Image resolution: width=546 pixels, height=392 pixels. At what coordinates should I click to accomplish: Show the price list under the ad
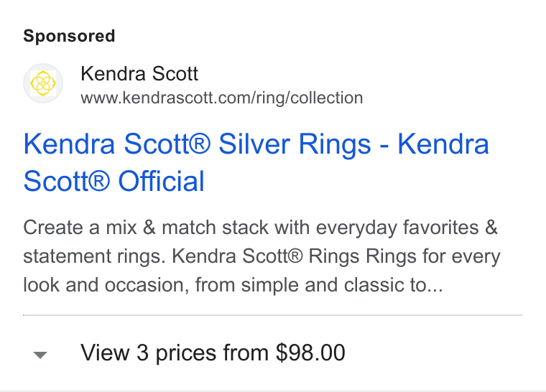[x=273, y=353]
